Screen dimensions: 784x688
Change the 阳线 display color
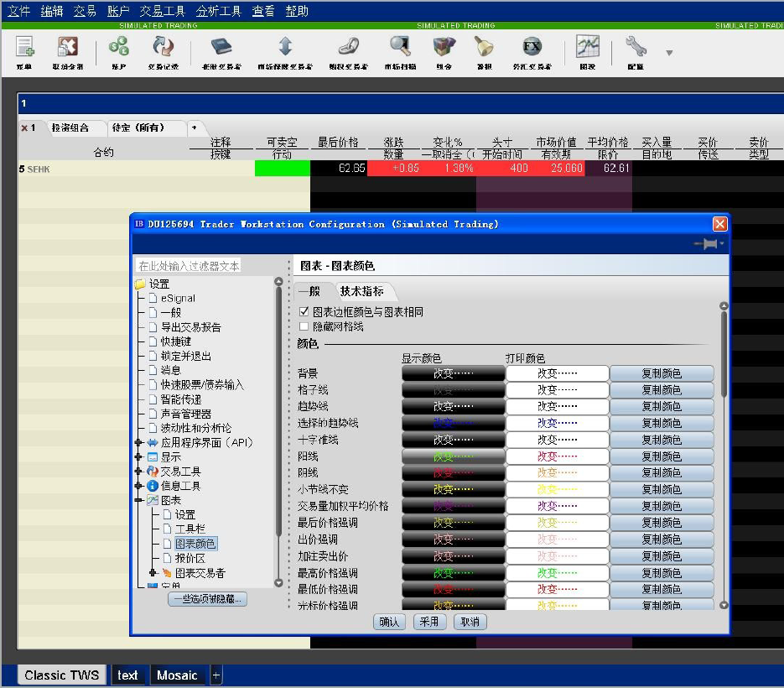tap(453, 456)
